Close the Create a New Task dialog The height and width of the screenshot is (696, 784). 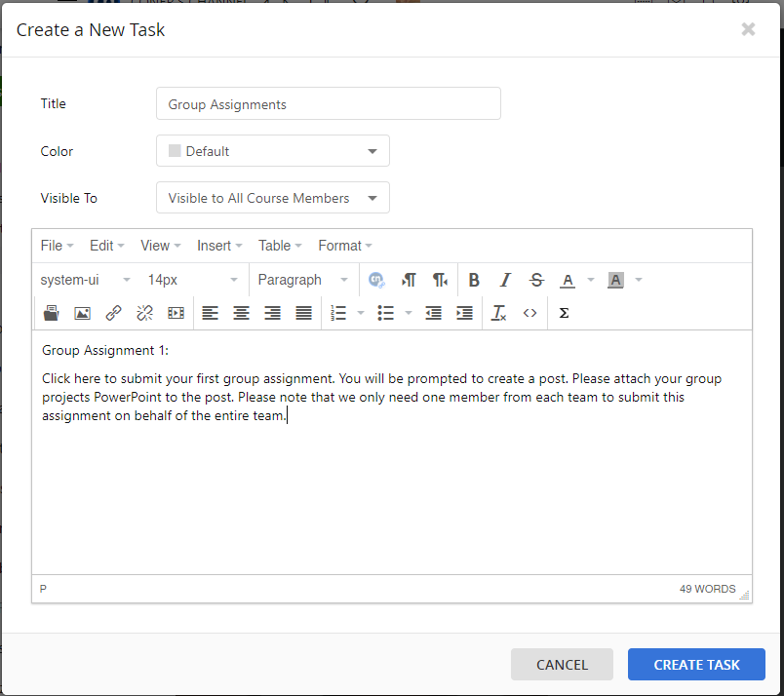pyautogui.click(x=748, y=29)
